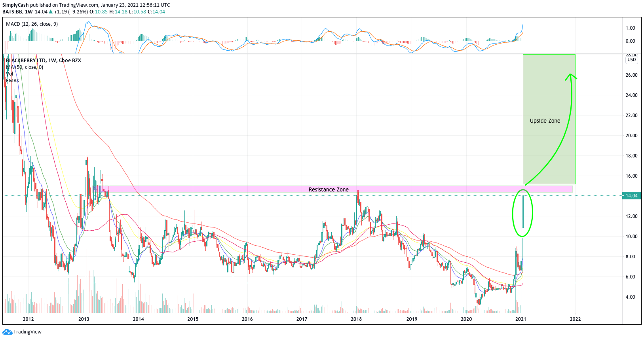
Task: Click the C:14.04 close value
Action: click(156, 12)
